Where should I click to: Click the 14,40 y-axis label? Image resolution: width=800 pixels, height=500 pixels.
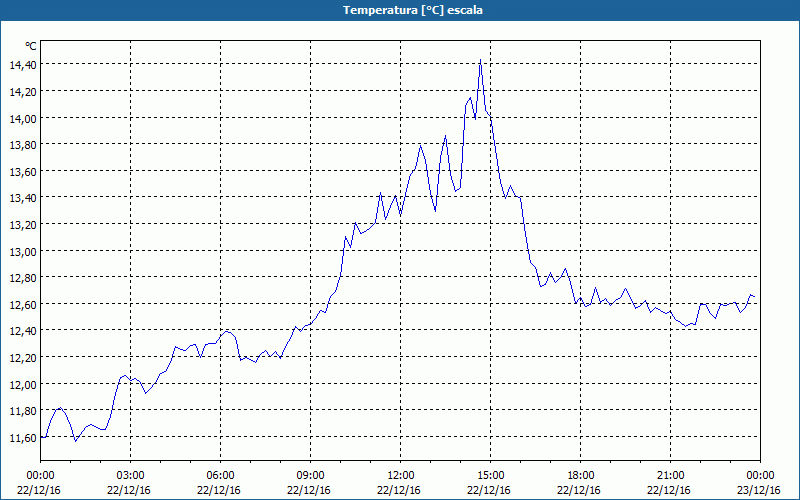(22, 65)
